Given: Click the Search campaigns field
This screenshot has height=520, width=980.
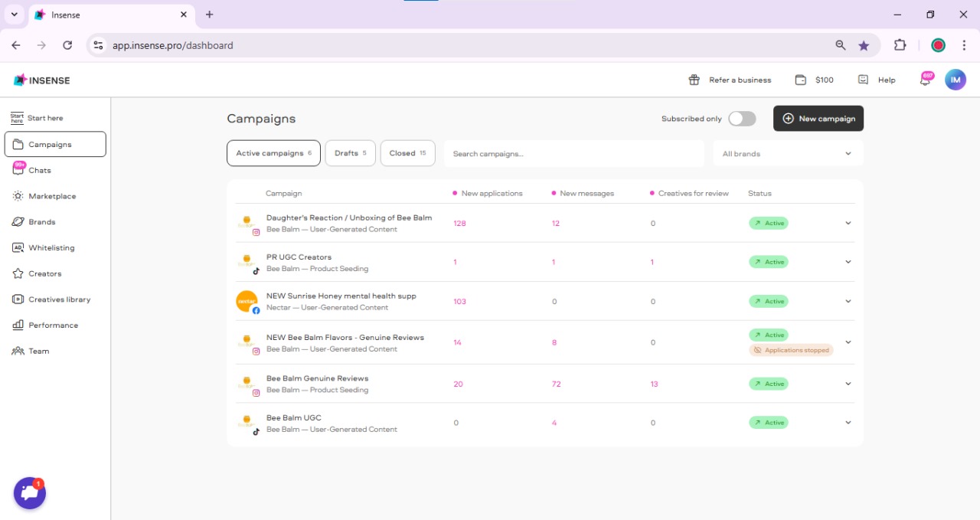Looking at the screenshot, I should (574, 153).
